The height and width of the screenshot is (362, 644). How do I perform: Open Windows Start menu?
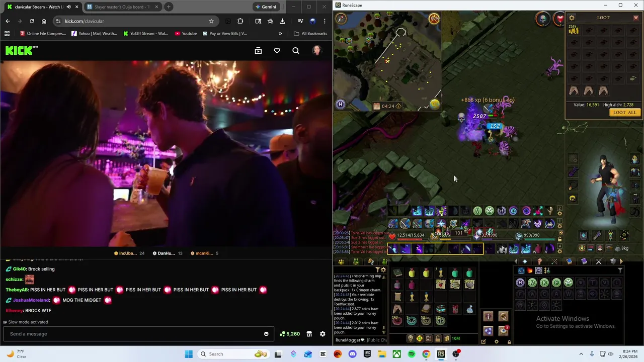pyautogui.click(x=189, y=354)
